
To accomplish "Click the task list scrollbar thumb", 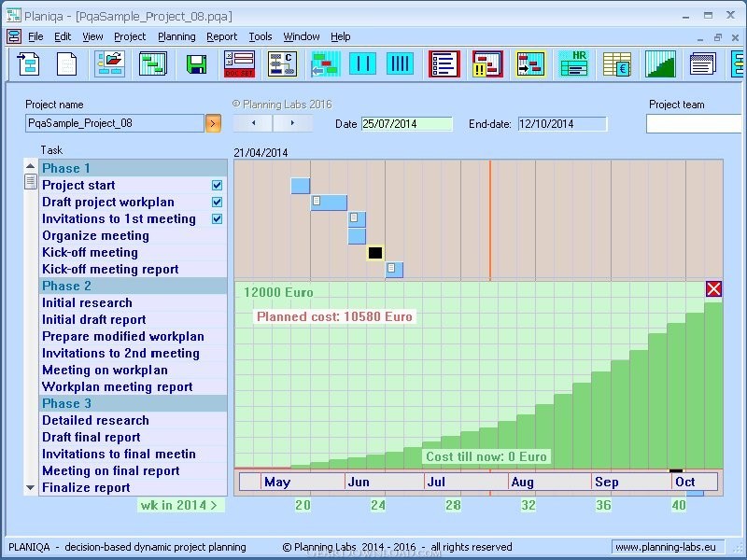I will (31, 181).
